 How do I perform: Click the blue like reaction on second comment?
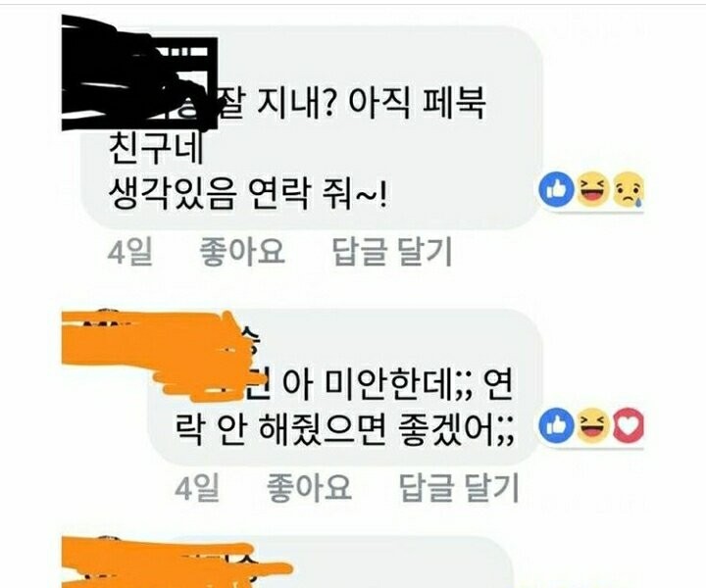click(557, 425)
